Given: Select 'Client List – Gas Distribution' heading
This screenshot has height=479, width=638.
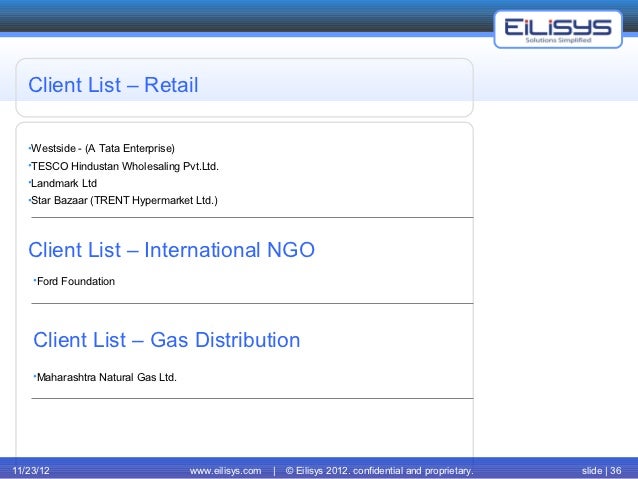Looking at the screenshot, I should pos(167,340).
